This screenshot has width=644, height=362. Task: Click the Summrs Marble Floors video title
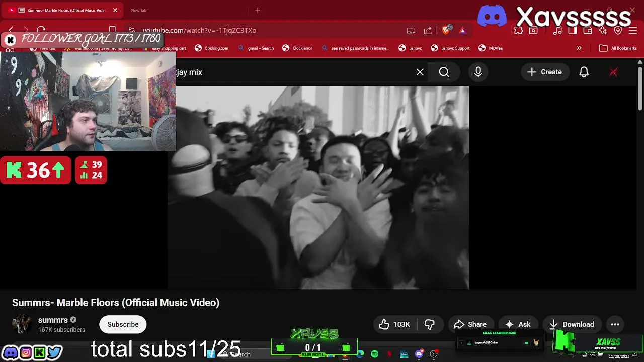pyautogui.click(x=116, y=303)
